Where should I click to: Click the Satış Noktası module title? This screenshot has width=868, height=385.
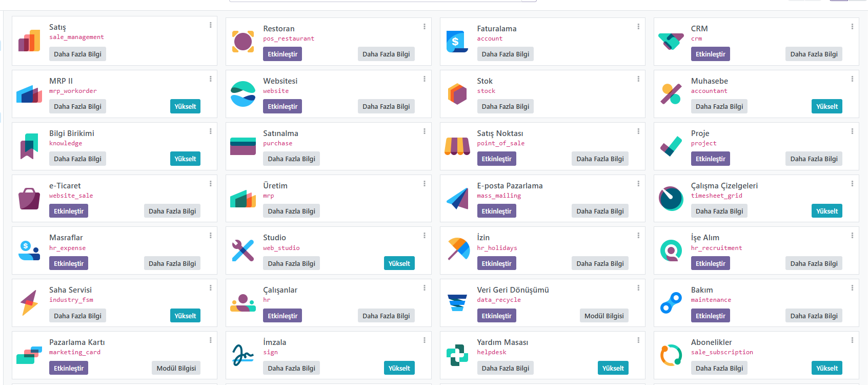pos(500,133)
